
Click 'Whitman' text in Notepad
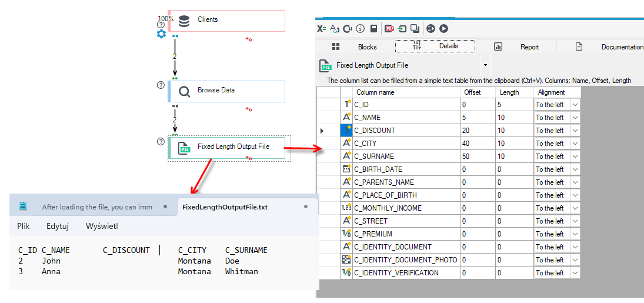click(242, 272)
